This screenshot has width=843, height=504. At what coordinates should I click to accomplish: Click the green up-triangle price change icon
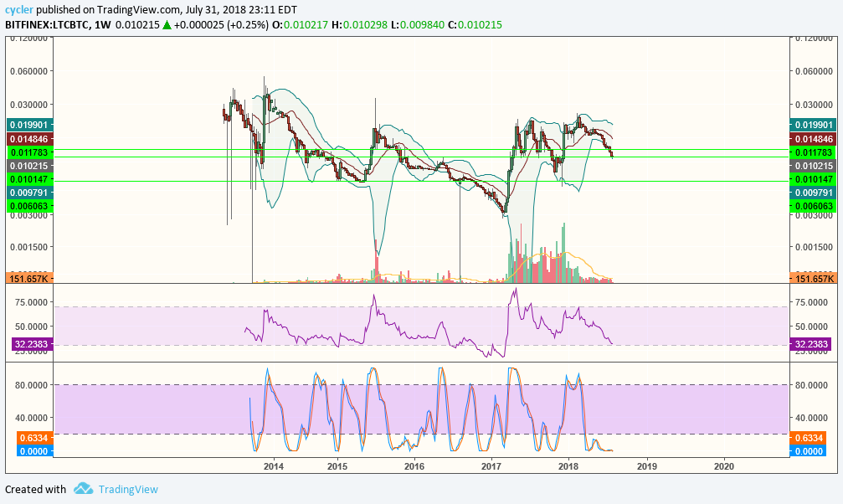click(x=167, y=25)
